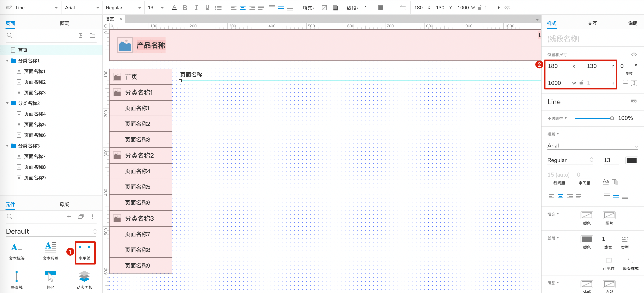This screenshot has height=293, width=644.
Task: Collapse the 分类名称1 folder
Action: point(7,61)
